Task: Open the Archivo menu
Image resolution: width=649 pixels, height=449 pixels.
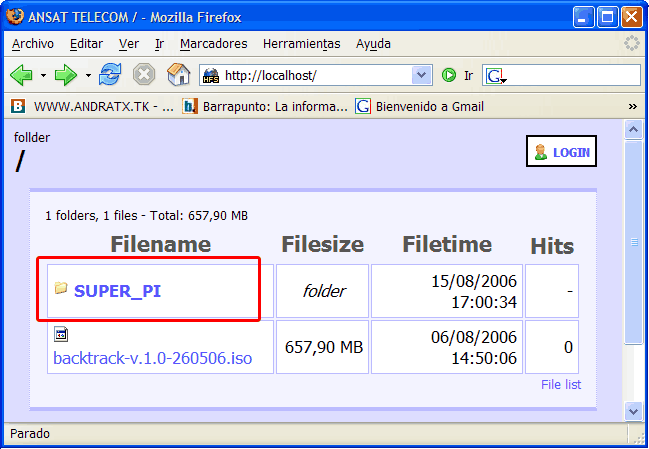Action: pyautogui.click(x=33, y=44)
